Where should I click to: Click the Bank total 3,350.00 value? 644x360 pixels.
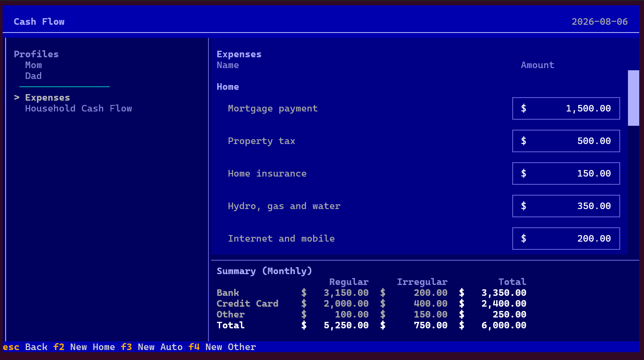504,293
